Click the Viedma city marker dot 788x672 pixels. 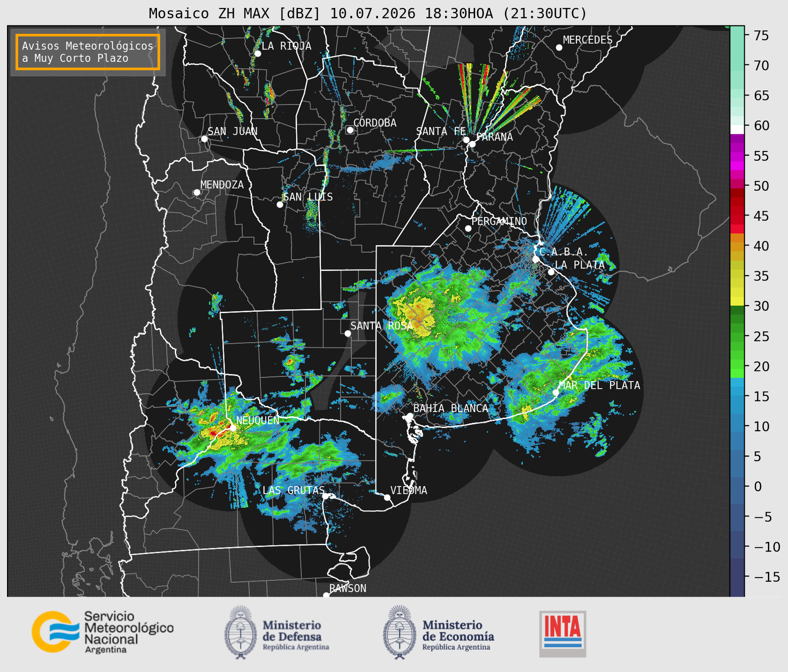pyautogui.click(x=387, y=497)
